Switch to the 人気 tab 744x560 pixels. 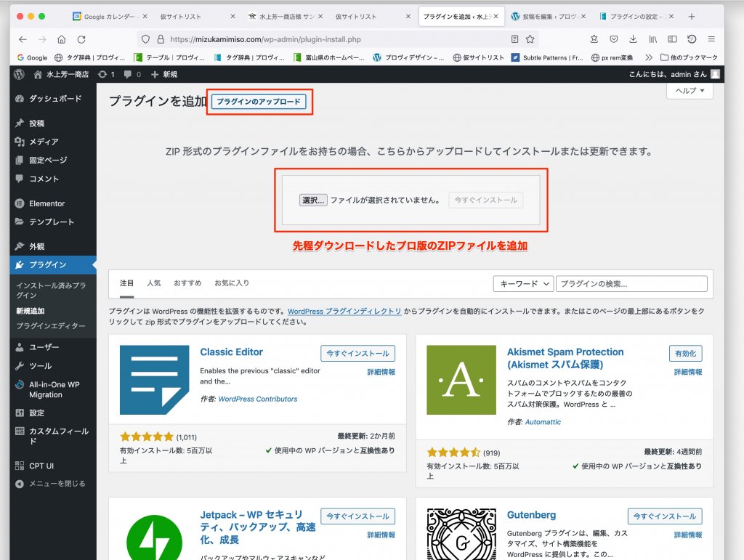click(153, 283)
